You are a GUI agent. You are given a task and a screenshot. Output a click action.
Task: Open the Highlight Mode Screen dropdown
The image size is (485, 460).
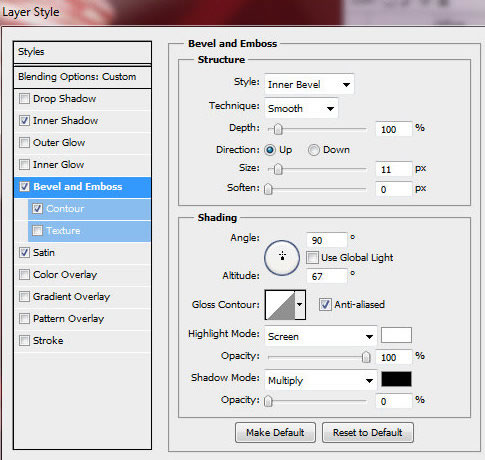tap(320, 336)
